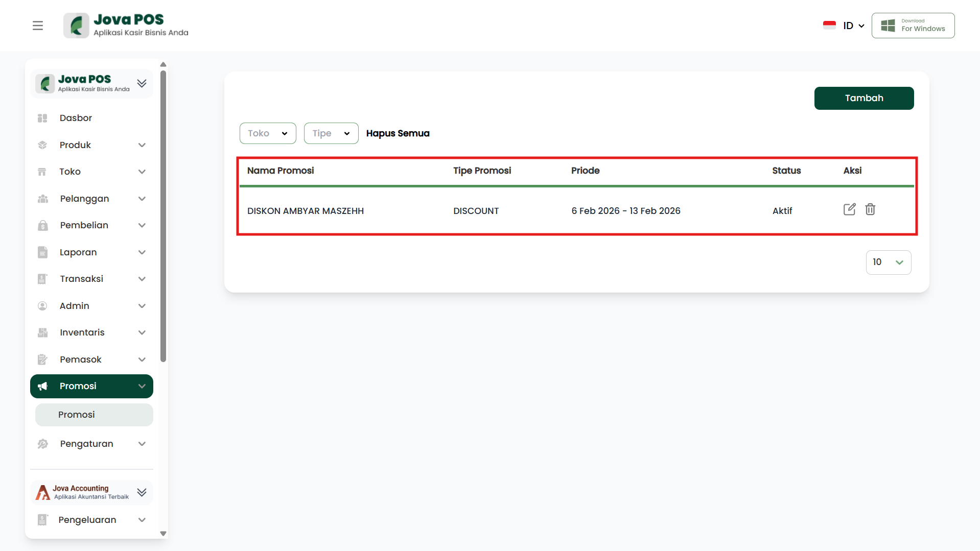Open the Toko filter dropdown
Image resolution: width=980 pixels, height=551 pixels.
[x=268, y=133]
